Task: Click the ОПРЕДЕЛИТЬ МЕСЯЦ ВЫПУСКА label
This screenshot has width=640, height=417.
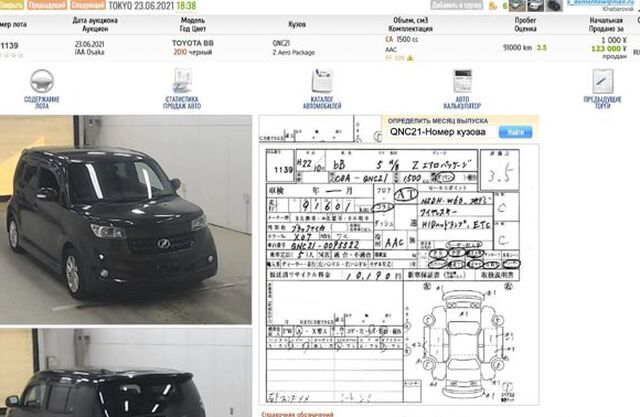Action: 438,121
